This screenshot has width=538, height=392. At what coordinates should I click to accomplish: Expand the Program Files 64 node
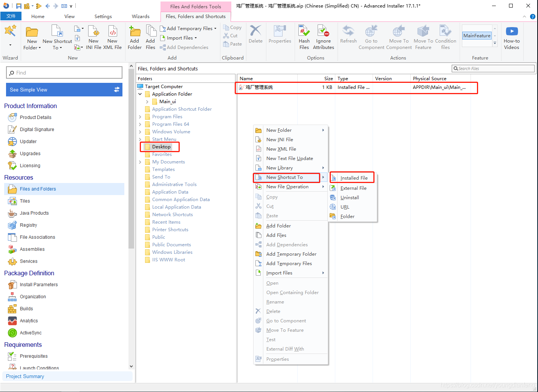(140, 124)
